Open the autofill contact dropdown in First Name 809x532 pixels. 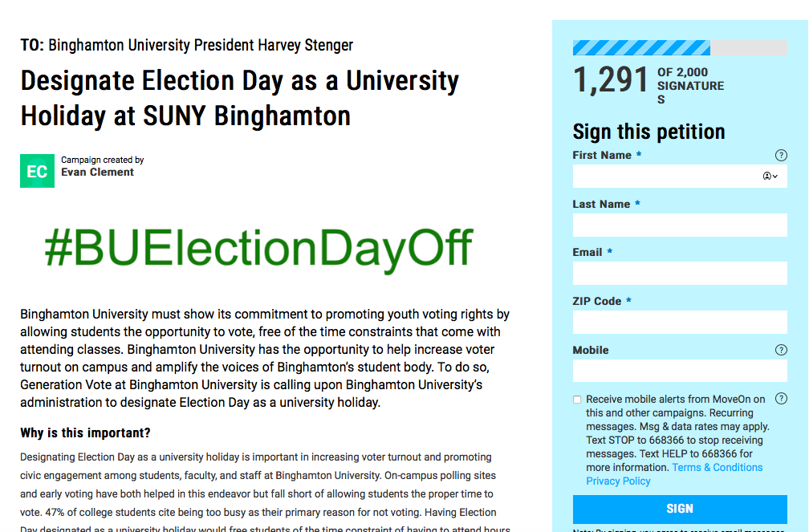coord(770,177)
